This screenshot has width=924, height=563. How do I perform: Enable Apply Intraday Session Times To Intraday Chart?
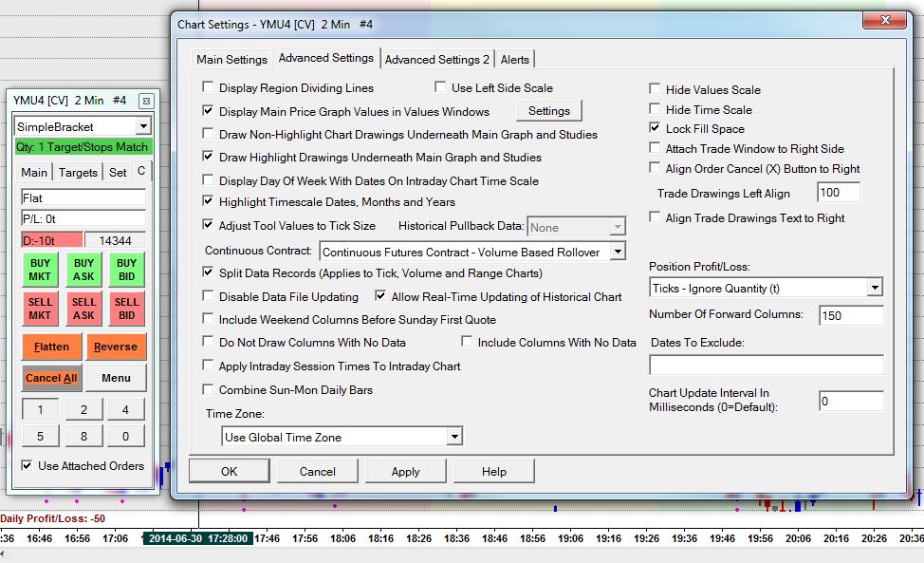click(208, 366)
